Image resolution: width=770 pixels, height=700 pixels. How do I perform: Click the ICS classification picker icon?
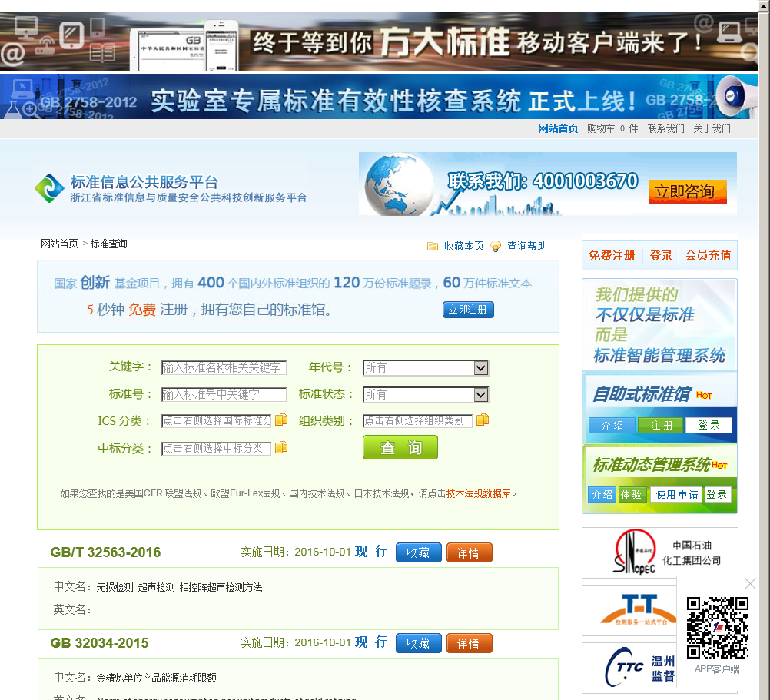[x=281, y=420]
